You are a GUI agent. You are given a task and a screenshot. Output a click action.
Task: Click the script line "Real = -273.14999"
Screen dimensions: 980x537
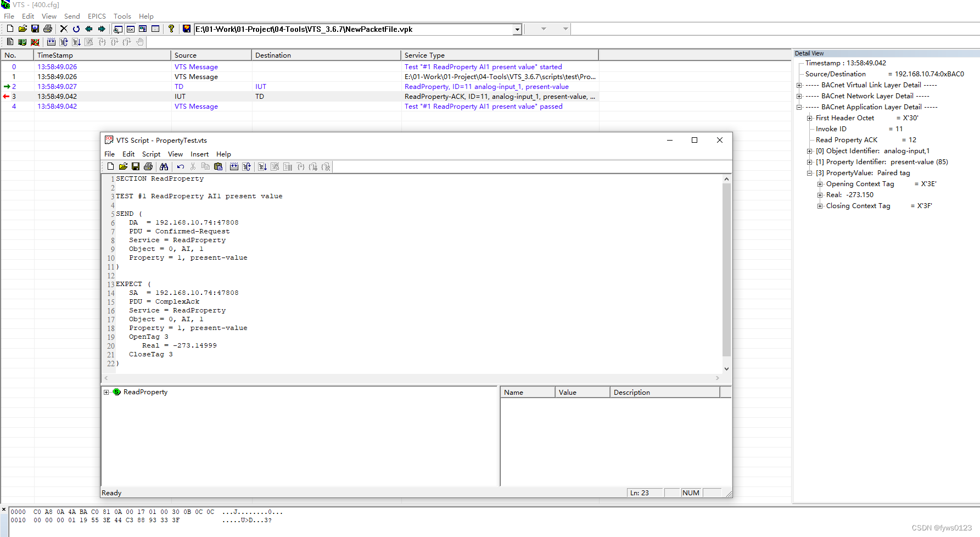point(180,345)
